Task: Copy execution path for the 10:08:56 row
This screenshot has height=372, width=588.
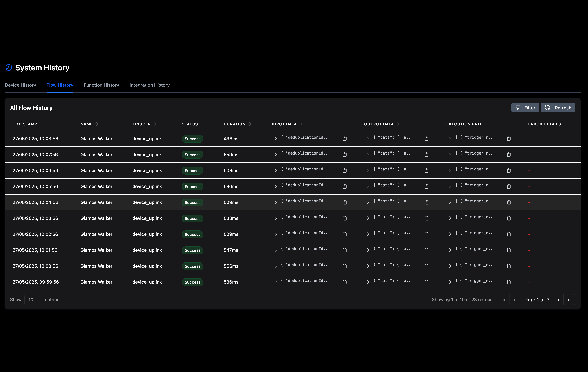Action: click(509, 139)
